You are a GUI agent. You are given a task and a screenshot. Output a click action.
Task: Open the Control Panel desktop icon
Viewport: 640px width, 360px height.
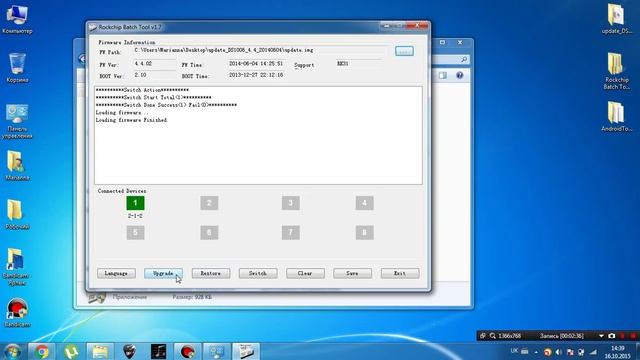pyautogui.click(x=17, y=121)
